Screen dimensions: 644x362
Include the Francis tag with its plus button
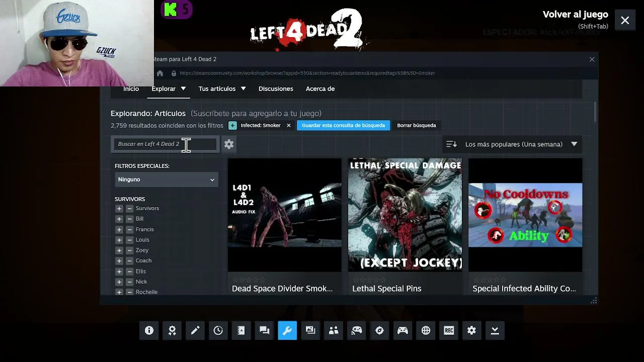tap(119, 230)
